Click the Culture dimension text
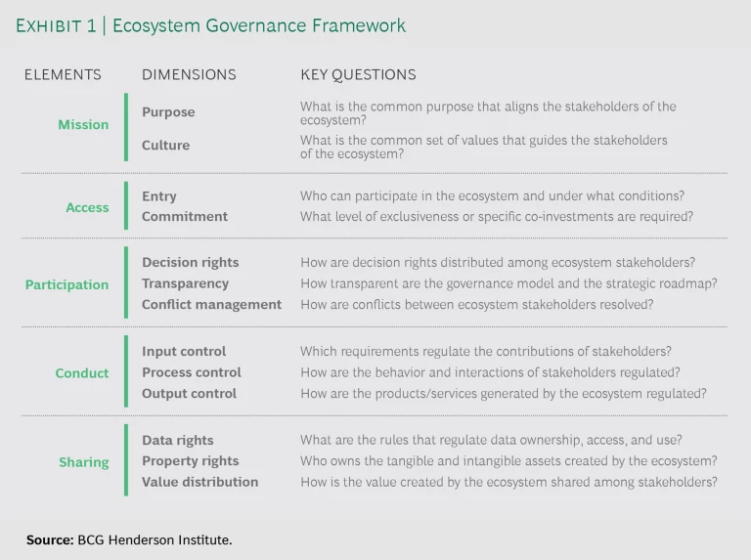This screenshot has height=560, width=751. (166, 145)
